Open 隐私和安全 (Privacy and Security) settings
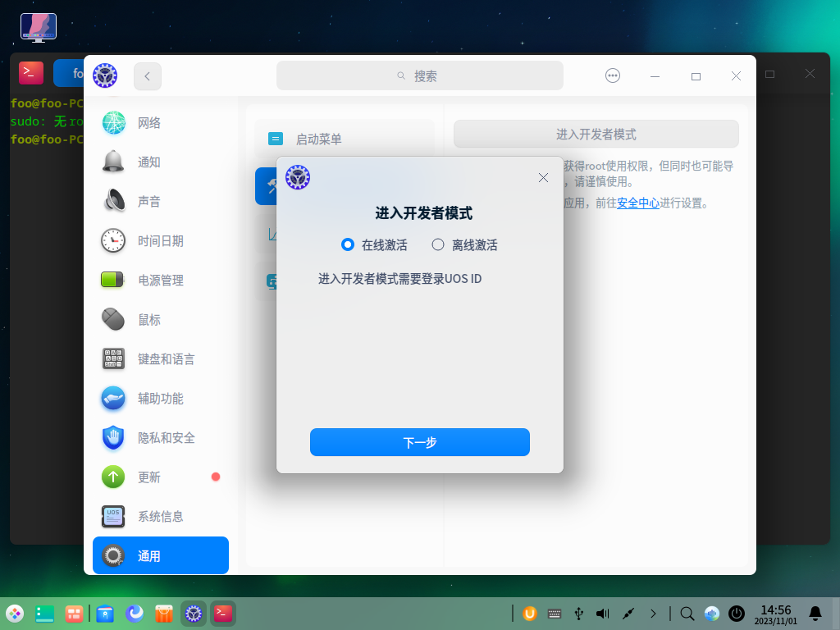This screenshot has width=840, height=630. coord(166,438)
